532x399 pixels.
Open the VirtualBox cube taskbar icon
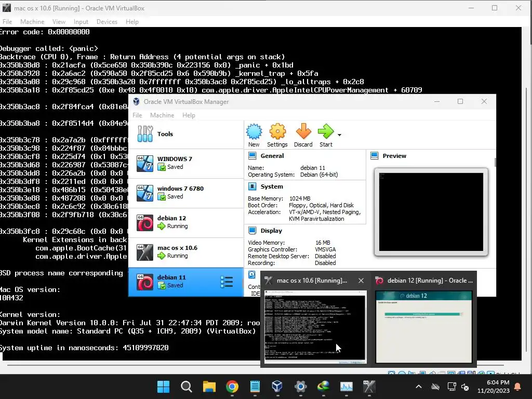[x=277, y=387]
